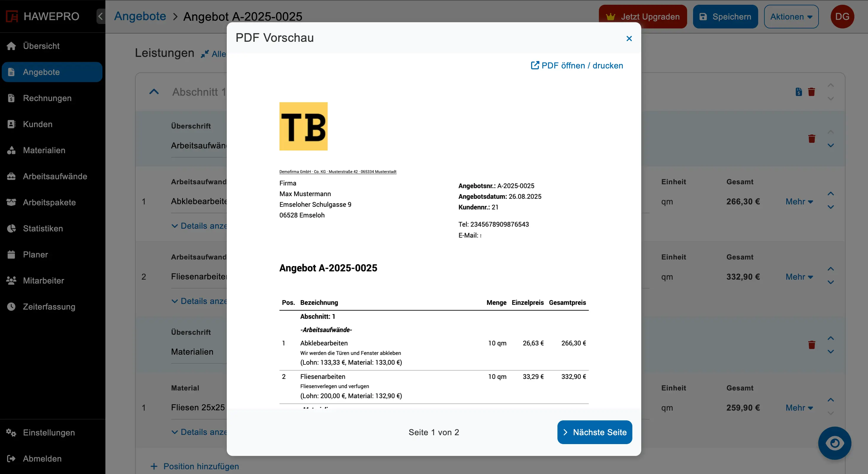Screen dimensions: 868x474
Task: Open Statistiken in the sidebar
Action: [52, 229]
